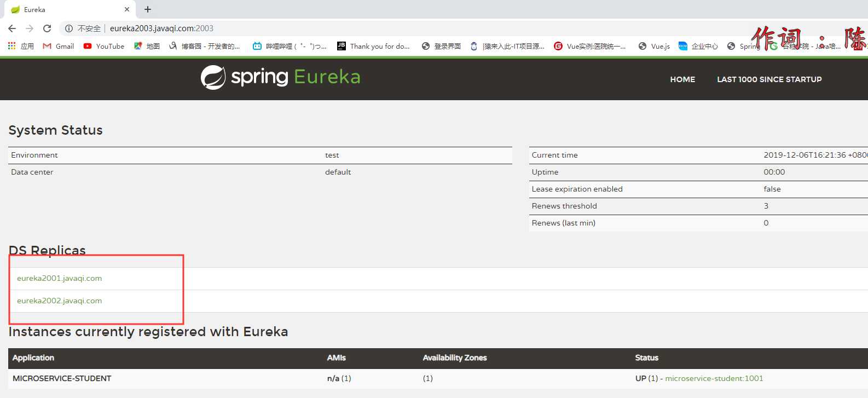
Task: Open the bilibili (哔哩哔哩) bookmark
Action: [x=290, y=46]
